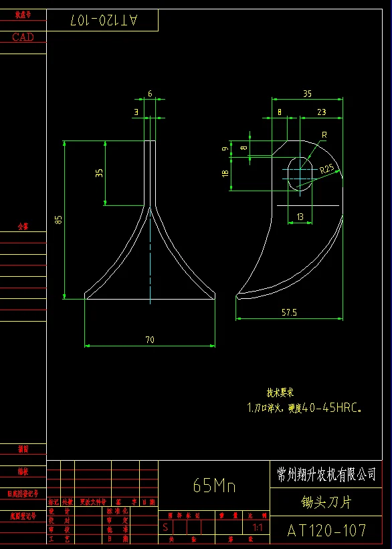The height and width of the screenshot is (549, 392).
Task: Click the 比例 header
Action: pyautogui.click(x=257, y=516)
